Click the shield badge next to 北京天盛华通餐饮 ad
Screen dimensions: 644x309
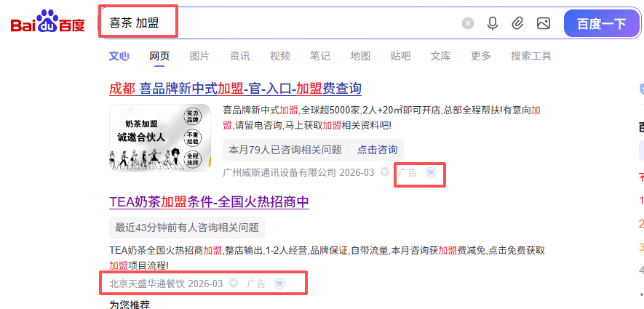coord(279,284)
